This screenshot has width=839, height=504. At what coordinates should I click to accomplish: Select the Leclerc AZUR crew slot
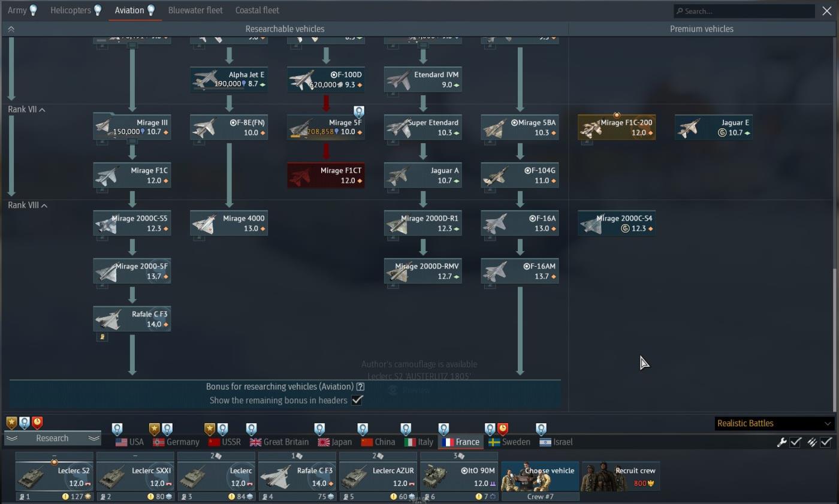pos(378,477)
